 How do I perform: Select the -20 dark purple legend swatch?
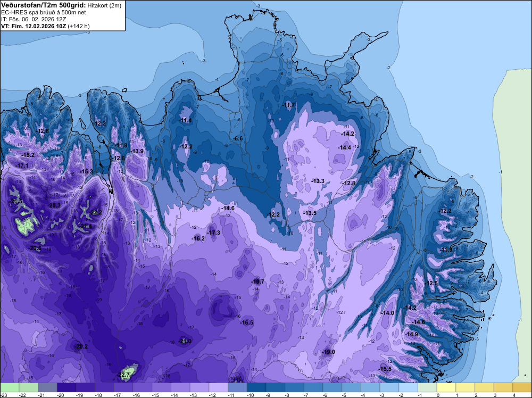(x=66, y=387)
